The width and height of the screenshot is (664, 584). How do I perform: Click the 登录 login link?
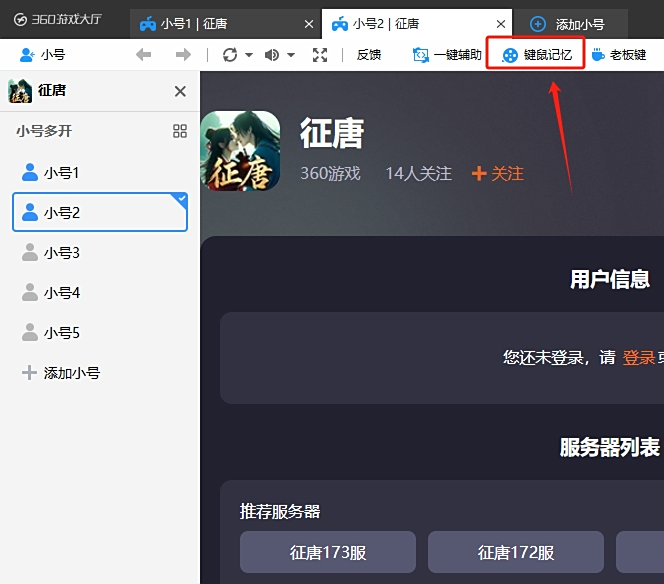tap(639, 357)
